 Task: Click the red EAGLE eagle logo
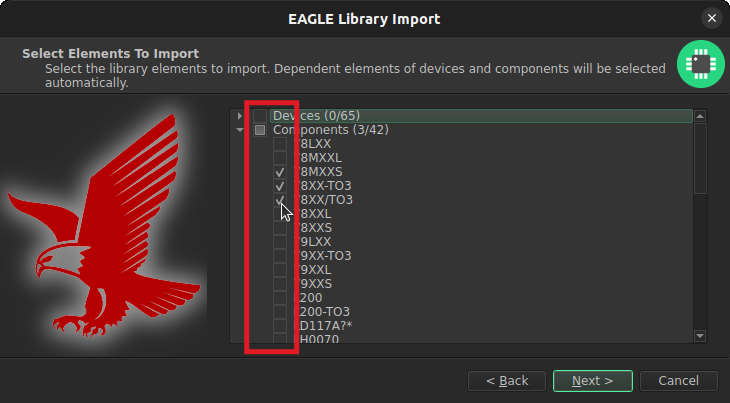(x=103, y=226)
